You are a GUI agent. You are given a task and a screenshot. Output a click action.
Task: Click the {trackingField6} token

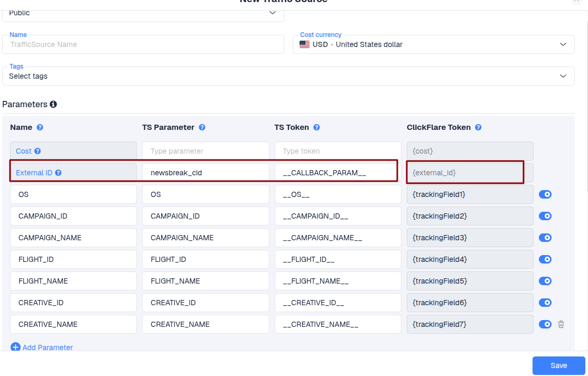point(470,303)
